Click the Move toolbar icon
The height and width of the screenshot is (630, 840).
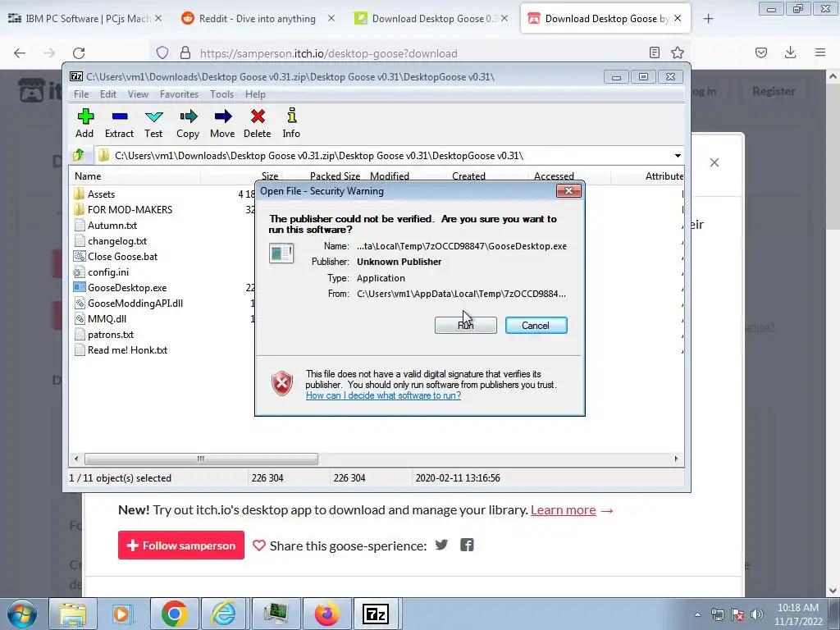222,123
